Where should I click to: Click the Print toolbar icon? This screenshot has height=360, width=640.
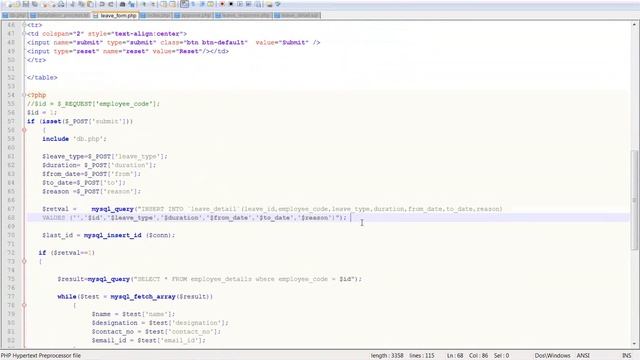pos(61,4)
